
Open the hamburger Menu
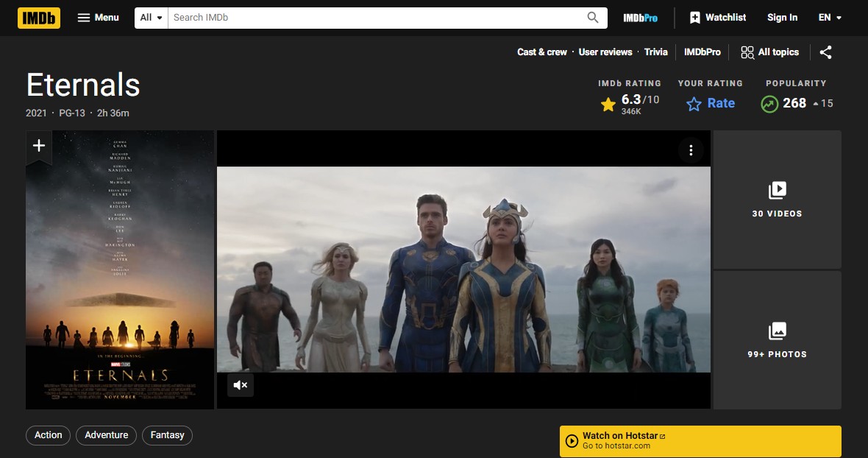point(98,18)
